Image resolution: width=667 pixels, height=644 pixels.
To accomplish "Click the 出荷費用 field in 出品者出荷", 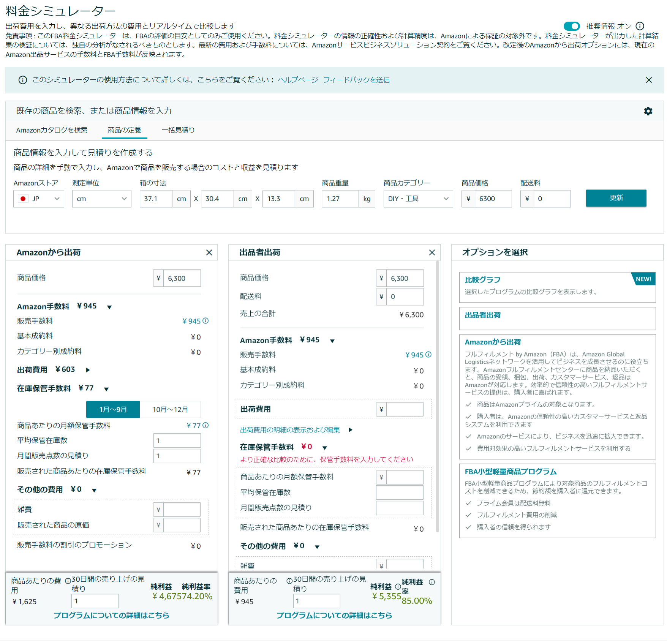I will pos(405,409).
